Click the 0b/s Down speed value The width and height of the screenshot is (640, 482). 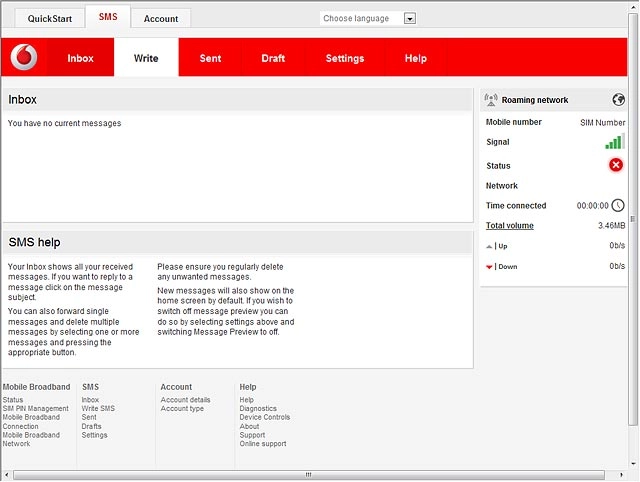click(x=617, y=266)
